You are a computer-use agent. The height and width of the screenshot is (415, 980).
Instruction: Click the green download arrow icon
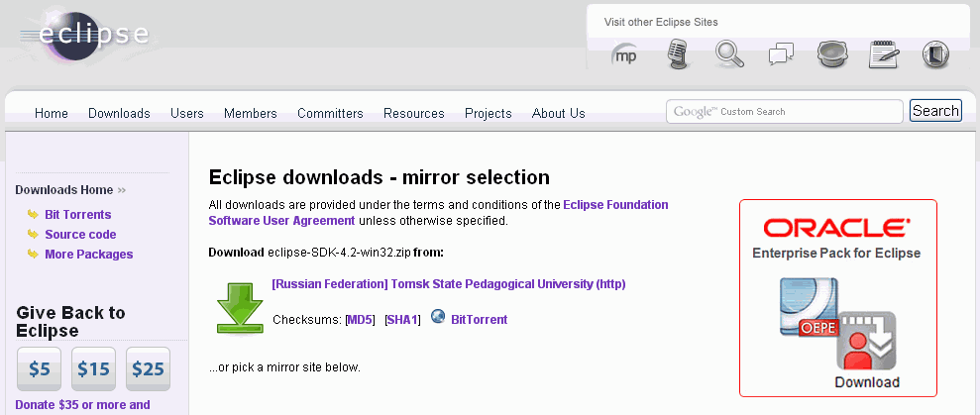click(240, 308)
